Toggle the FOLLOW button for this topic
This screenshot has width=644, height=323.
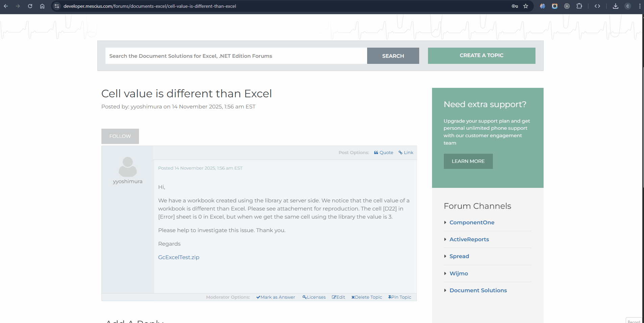(x=120, y=136)
